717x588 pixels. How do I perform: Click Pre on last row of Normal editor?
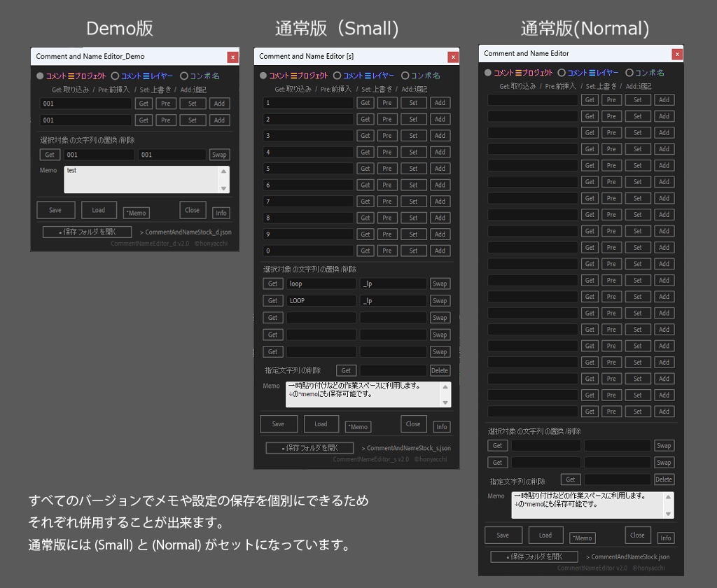tap(612, 412)
